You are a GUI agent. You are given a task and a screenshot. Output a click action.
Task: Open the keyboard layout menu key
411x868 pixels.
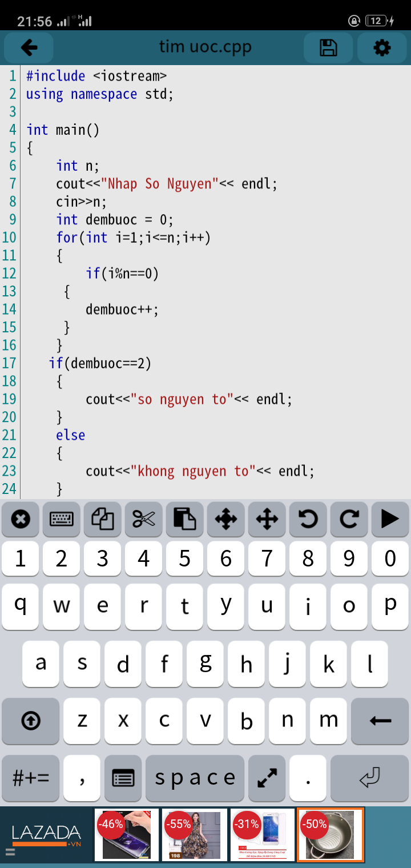(123, 778)
